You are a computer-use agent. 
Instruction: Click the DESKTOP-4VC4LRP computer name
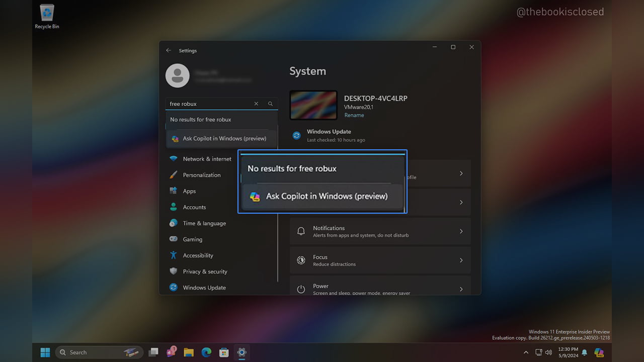[x=375, y=99]
